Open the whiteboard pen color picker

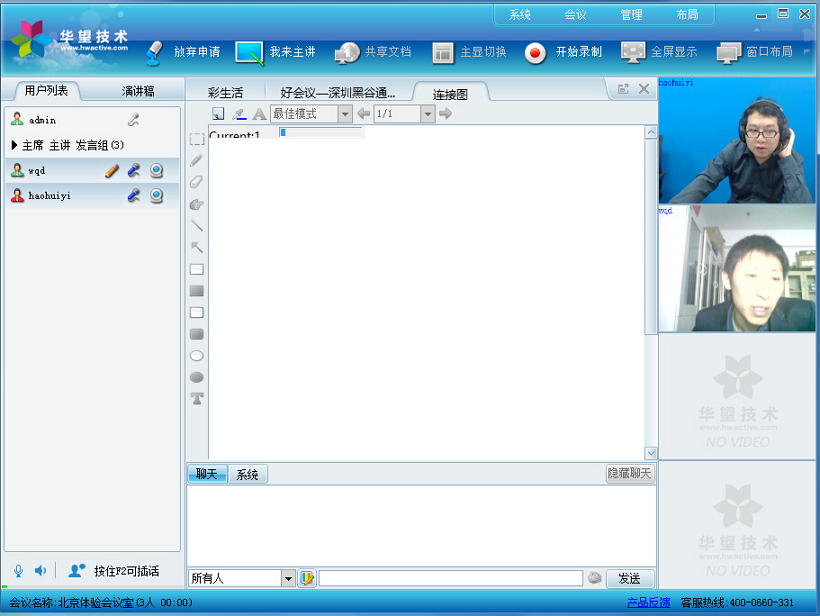click(x=239, y=114)
